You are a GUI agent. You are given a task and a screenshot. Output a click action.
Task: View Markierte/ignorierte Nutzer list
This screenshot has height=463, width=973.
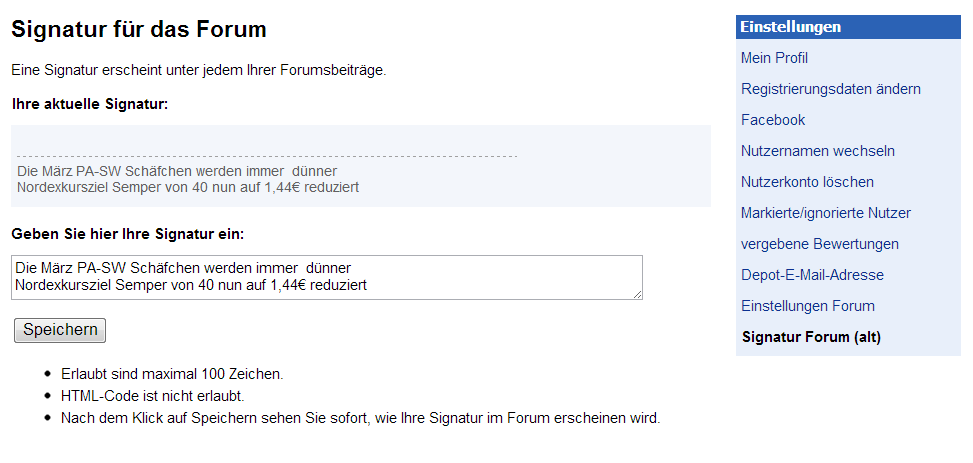(x=825, y=213)
